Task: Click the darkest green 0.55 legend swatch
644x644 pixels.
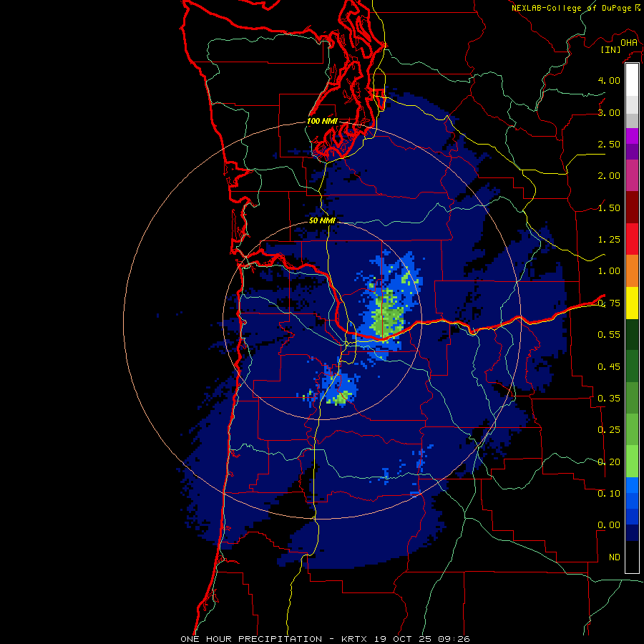Action: click(632, 334)
